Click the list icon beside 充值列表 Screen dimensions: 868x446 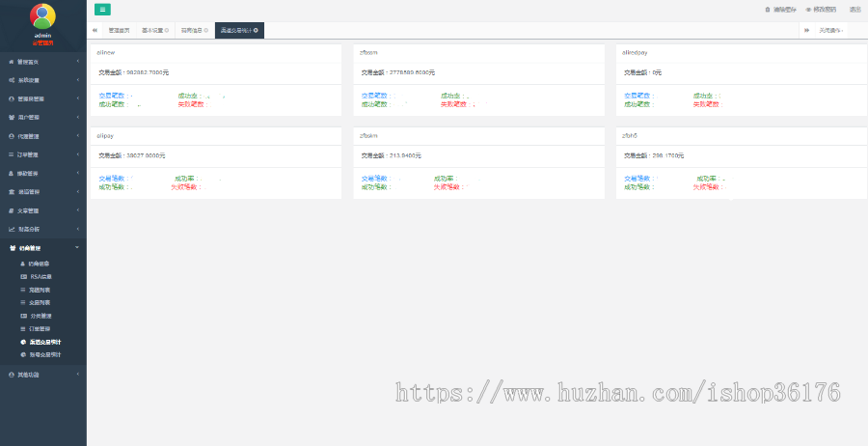coord(23,290)
